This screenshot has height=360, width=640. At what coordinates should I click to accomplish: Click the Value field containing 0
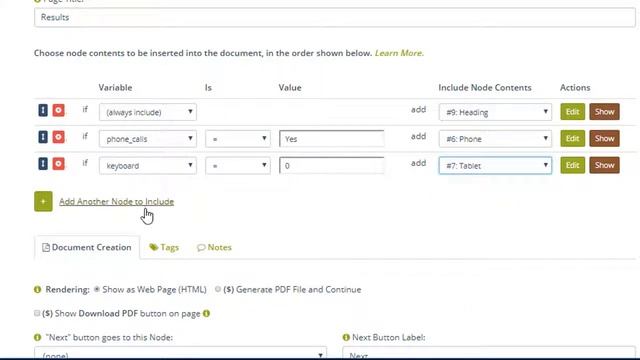pyautogui.click(x=331, y=165)
